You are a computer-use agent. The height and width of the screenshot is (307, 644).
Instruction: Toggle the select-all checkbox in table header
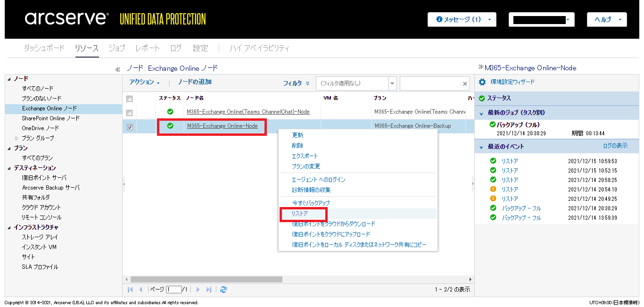coord(130,99)
